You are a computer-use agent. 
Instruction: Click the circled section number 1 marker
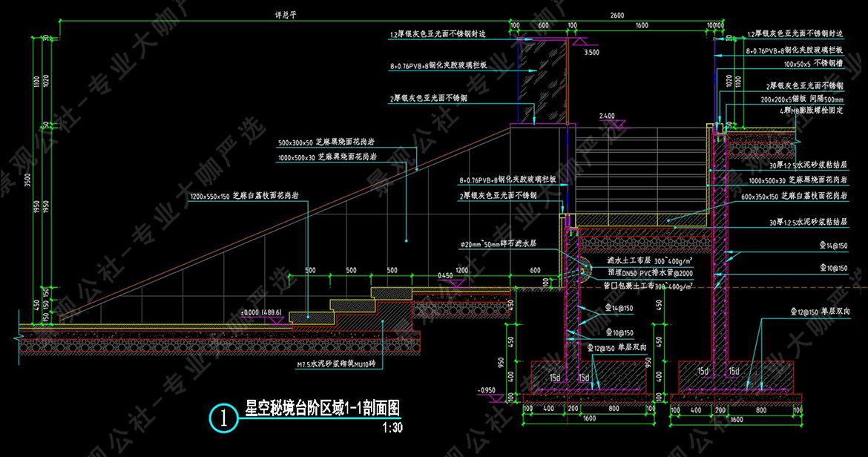[x=223, y=418]
